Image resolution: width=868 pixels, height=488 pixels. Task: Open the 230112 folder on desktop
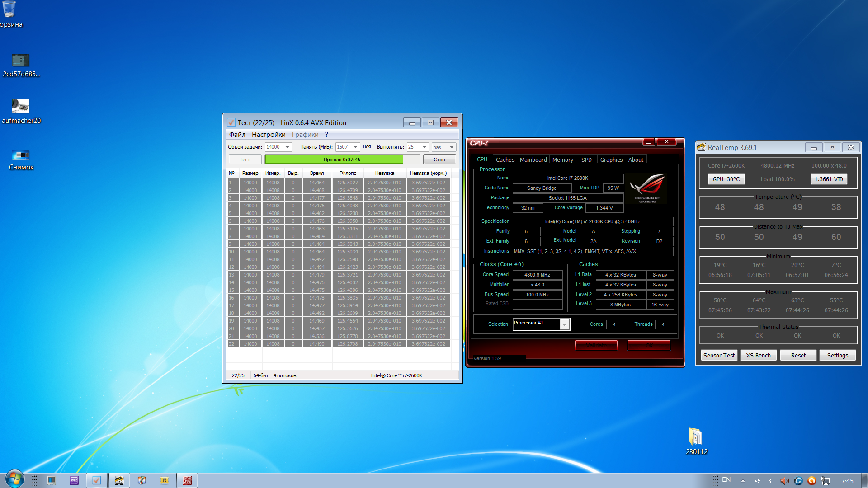point(696,437)
